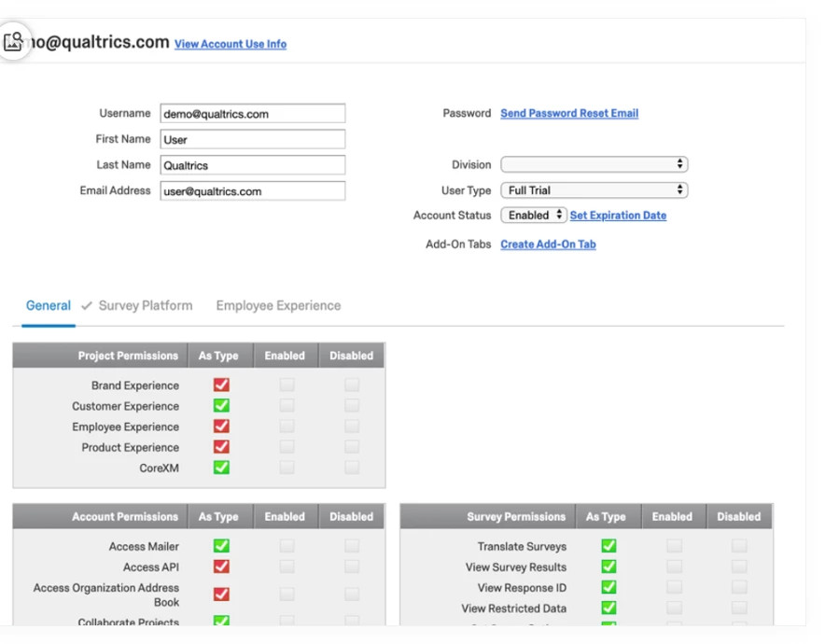Check Enabled for Access Mailer
The width and height of the screenshot is (825, 644).
click(x=287, y=546)
